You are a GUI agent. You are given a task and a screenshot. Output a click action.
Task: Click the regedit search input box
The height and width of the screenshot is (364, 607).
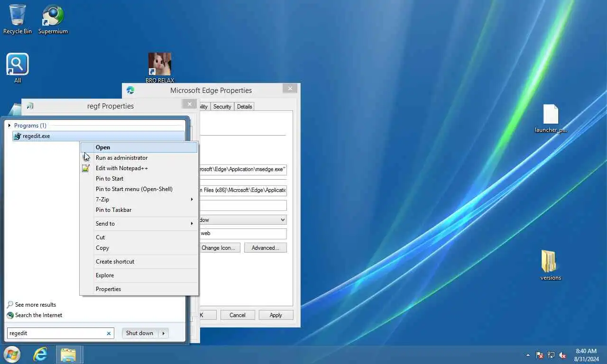pos(56,333)
